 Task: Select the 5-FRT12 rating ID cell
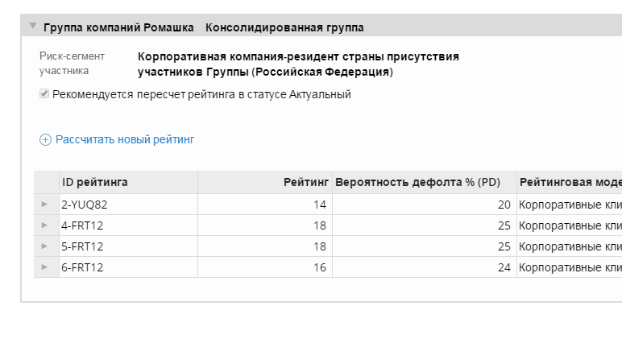129,246
